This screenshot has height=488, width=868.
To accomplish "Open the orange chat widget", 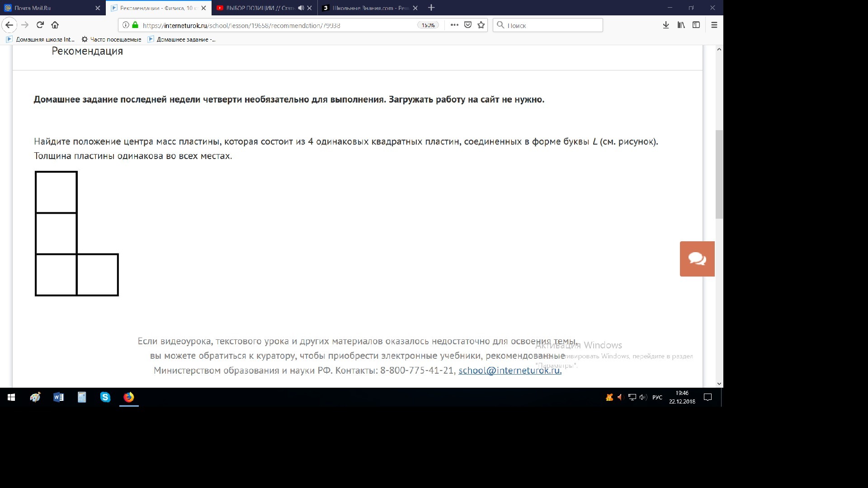I will [697, 259].
